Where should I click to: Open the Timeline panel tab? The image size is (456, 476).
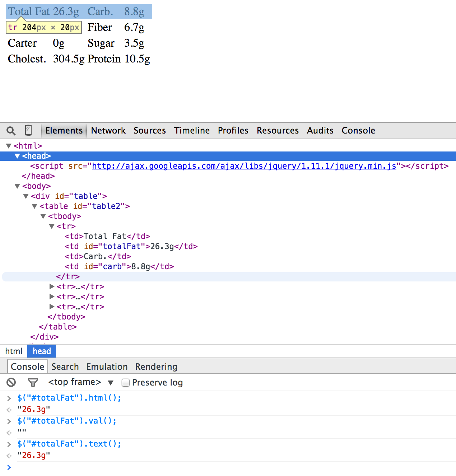pos(192,130)
